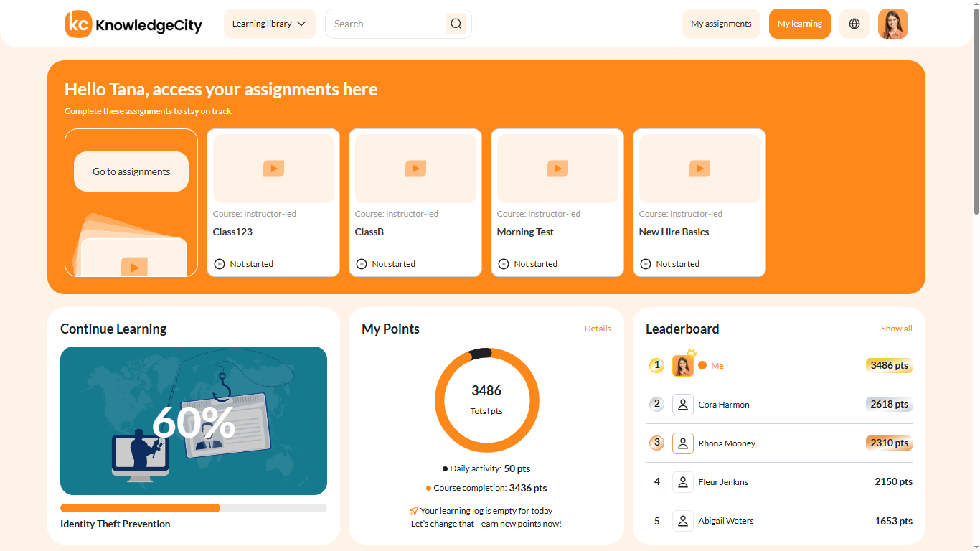Image resolution: width=980 pixels, height=551 pixels.
Task: Click Show all on the Leaderboard
Action: coord(896,329)
